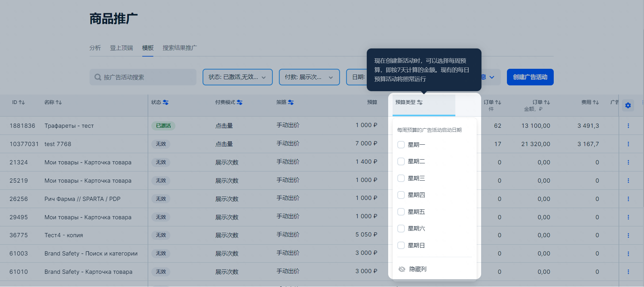Click orders count 62
This screenshot has height=287, width=644.
click(x=498, y=126)
